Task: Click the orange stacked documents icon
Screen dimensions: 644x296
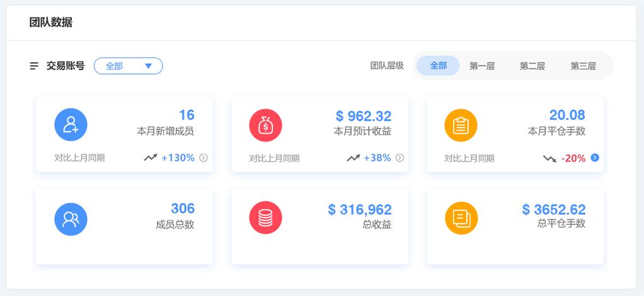Action: click(x=461, y=219)
